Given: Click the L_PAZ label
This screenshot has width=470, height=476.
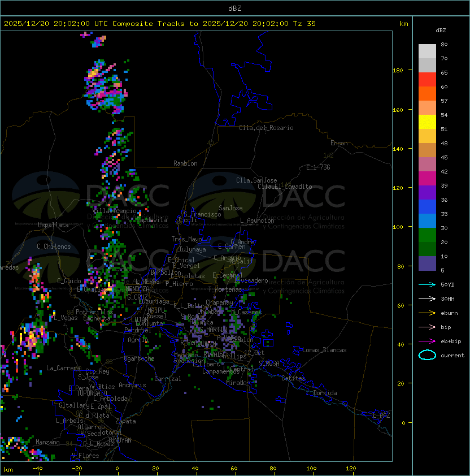Looking at the screenshot, I should 381,416.
